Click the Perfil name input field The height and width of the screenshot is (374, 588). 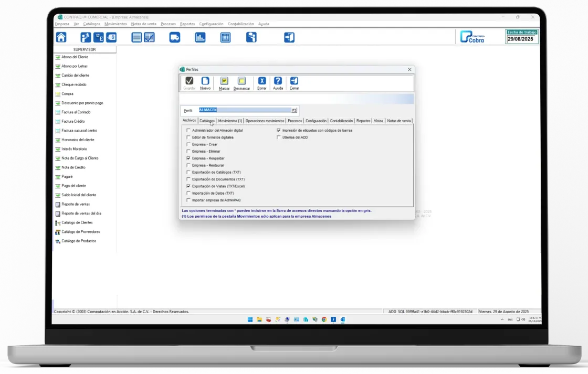245,110
